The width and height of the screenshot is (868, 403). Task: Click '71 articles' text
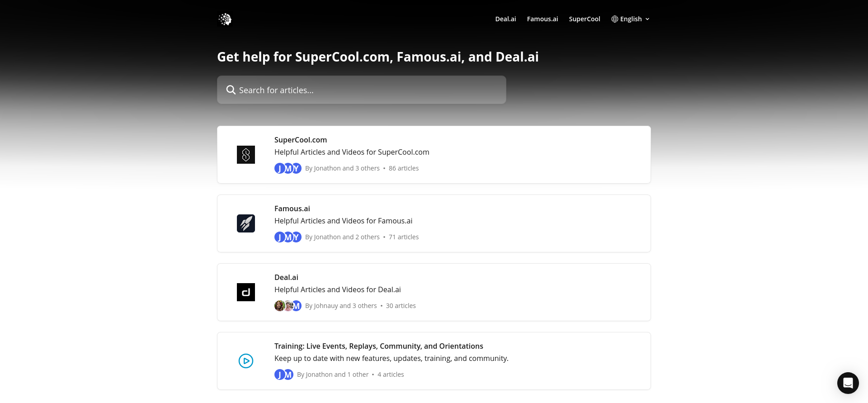coord(404,237)
